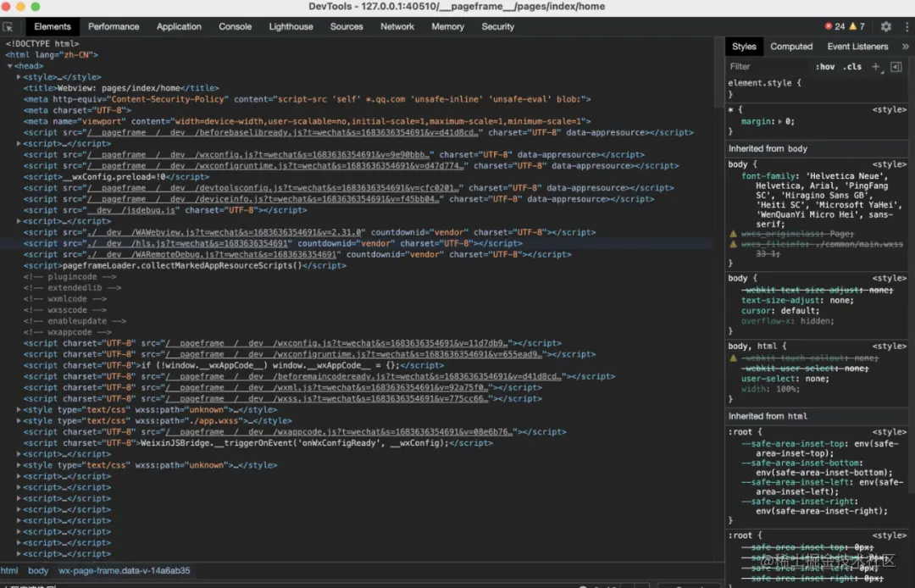Click the user-select: none property
The image size is (915, 588).
[x=785, y=379]
